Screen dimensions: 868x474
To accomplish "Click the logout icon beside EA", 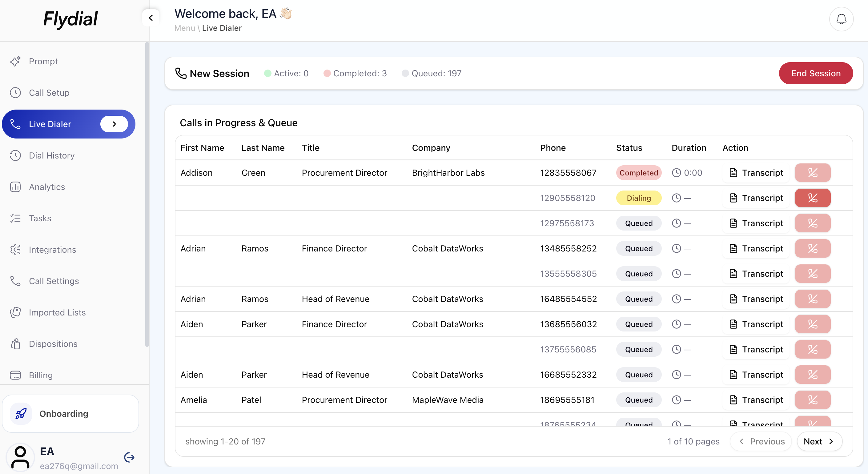I will (x=129, y=457).
